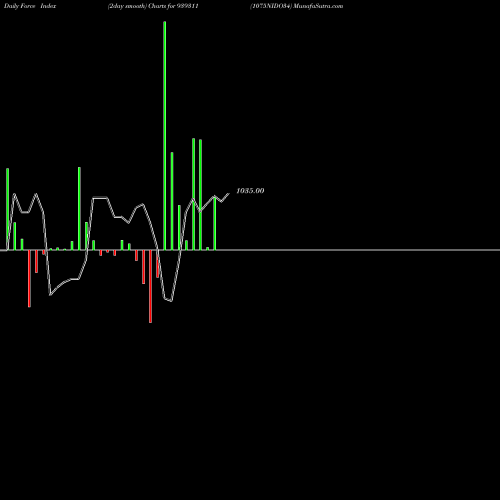Click the 'Daily Force Index' title text

(x=30, y=6)
